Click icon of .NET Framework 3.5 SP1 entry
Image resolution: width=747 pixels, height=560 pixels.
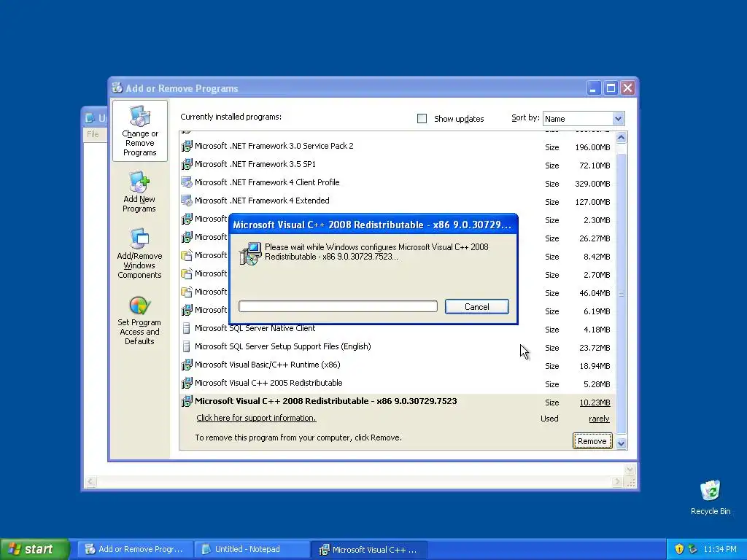pos(187,164)
